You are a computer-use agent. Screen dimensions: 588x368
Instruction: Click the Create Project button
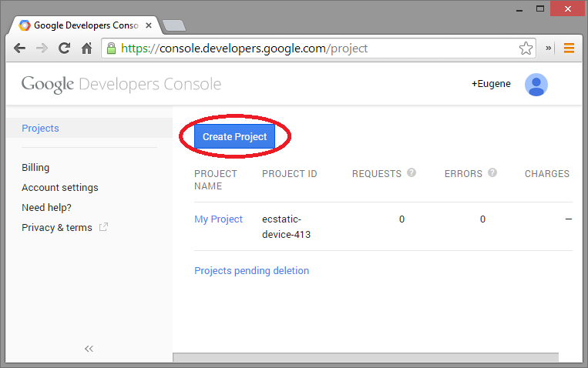click(235, 136)
